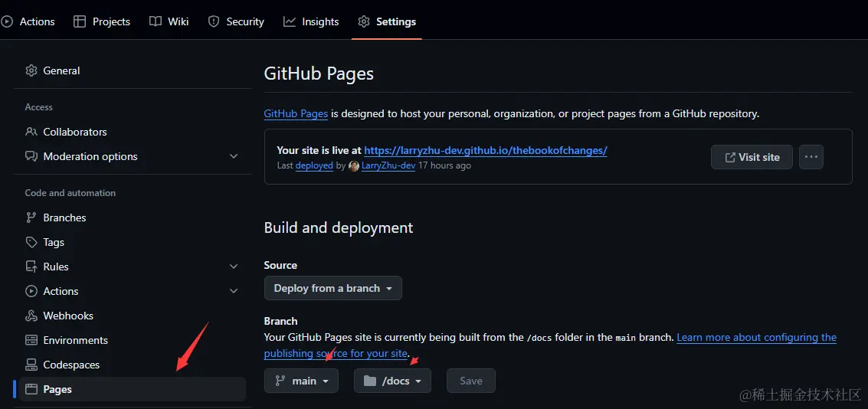The height and width of the screenshot is (409, 868).
Task: Open General settings in sidebar
Action: (133, 70)
